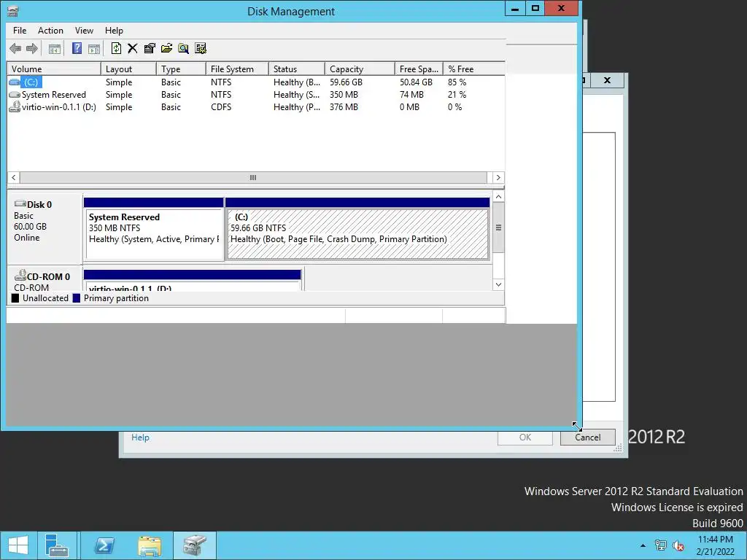Show hidden tray icons arrow

(x=643, y=545)
